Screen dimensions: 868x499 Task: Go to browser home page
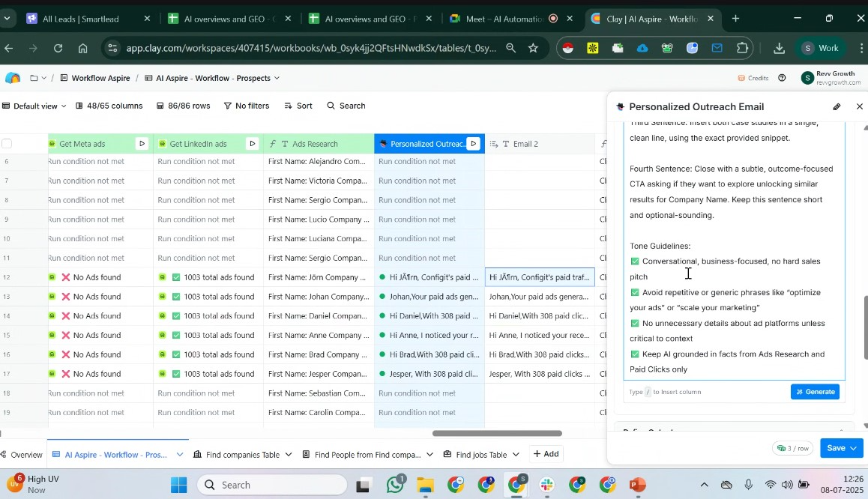click(x=83, y=48)
